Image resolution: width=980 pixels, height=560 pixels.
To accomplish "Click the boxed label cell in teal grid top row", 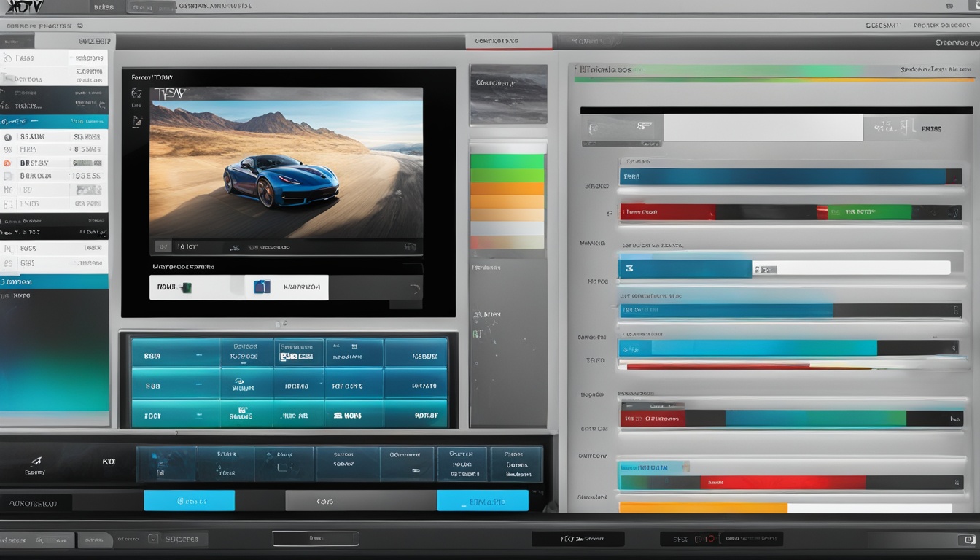I will pos(299,353).
